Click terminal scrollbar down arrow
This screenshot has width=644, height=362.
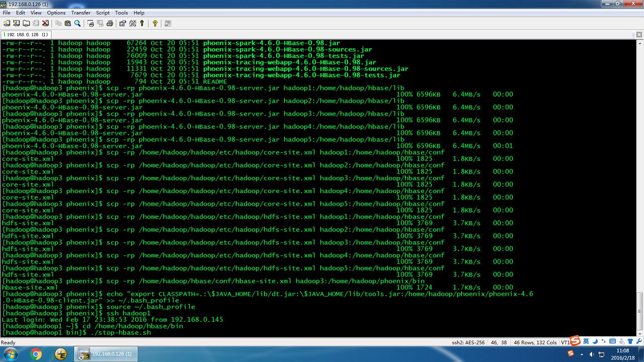coord(639,334)
